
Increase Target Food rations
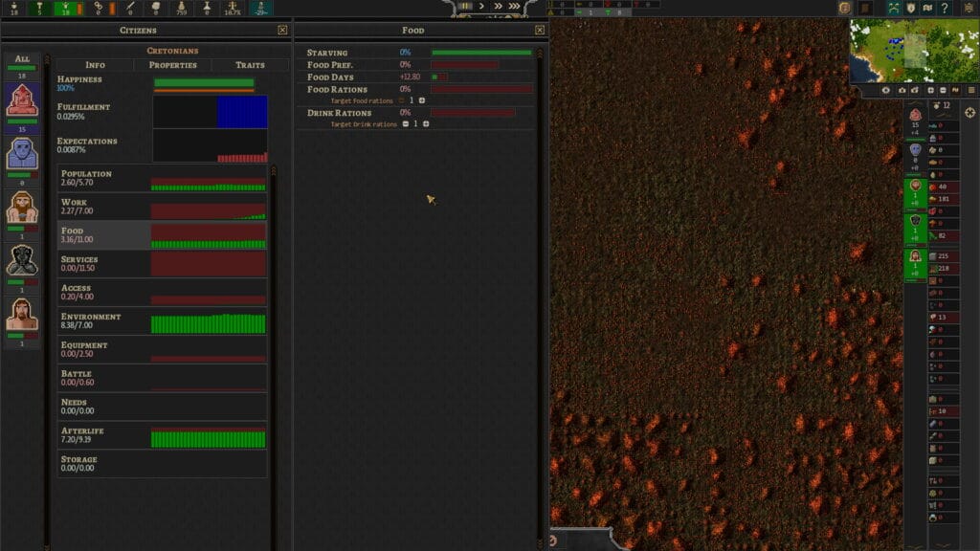(x=422, y=100)
